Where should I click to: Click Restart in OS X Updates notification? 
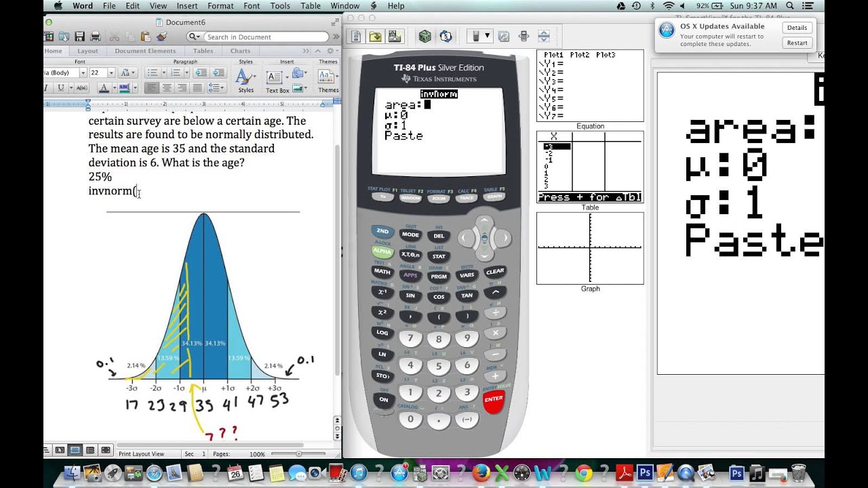[x=797, y=43]
